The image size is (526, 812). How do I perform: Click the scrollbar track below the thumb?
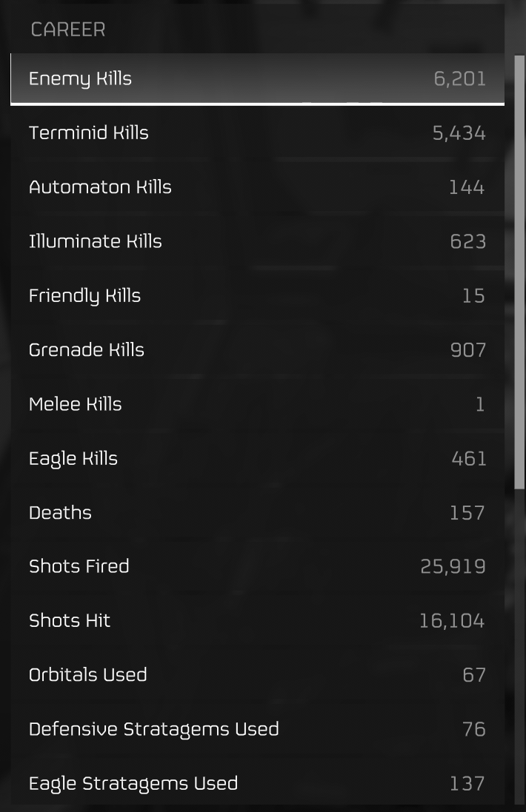click(x=519, y=648)
